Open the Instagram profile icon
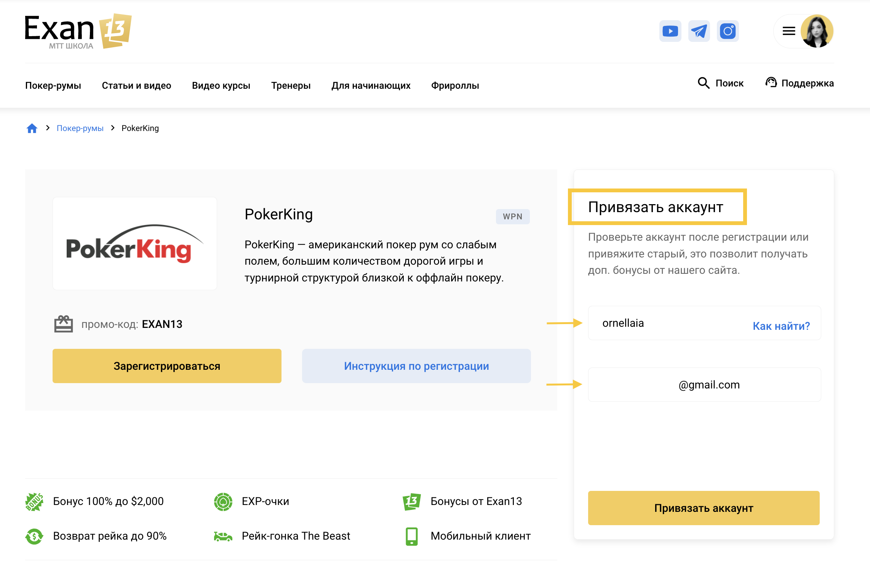This screenshot has width=870, height=588. [728, 31]
